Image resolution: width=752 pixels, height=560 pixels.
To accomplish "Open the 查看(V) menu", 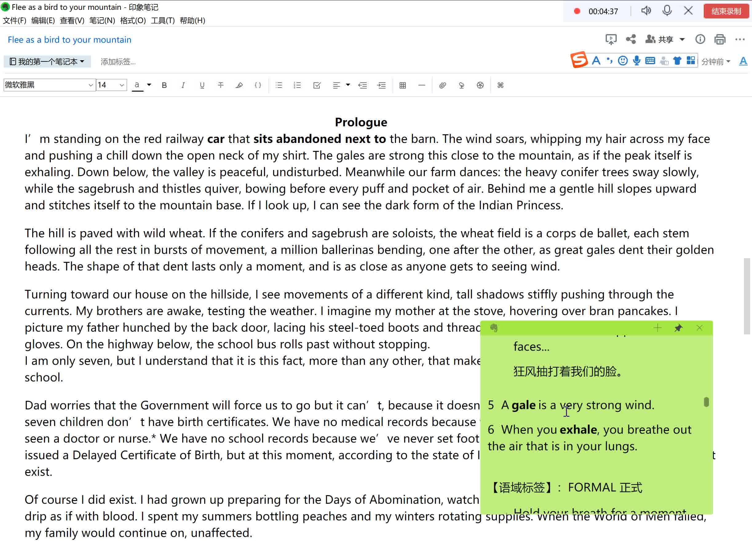I will (x=72, y=20).
